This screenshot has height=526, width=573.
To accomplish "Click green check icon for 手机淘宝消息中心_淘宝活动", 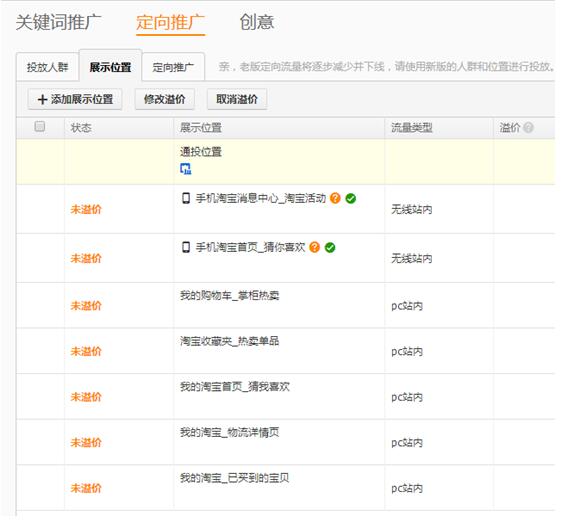I will pyautogui.click(x=350, y=198).
